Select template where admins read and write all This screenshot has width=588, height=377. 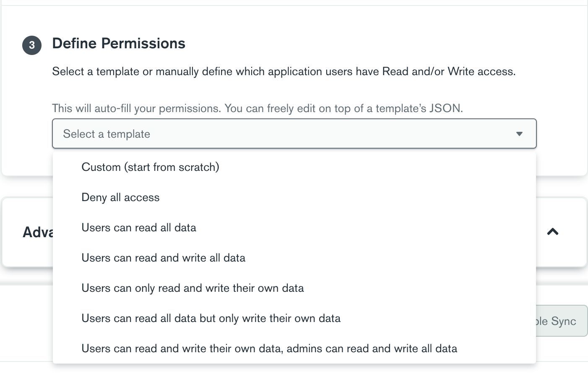tap(269, 348)
